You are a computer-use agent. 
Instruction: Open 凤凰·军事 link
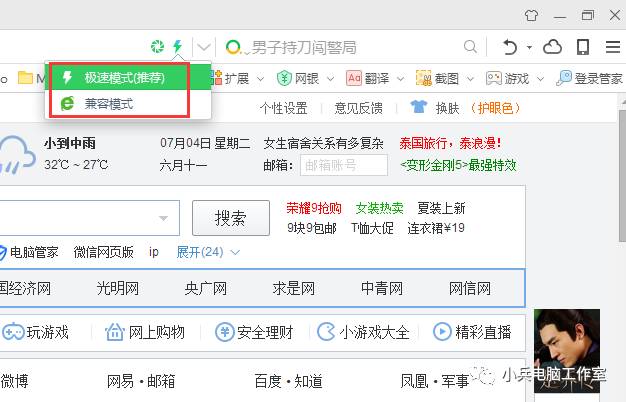click(x=435, y=381)
